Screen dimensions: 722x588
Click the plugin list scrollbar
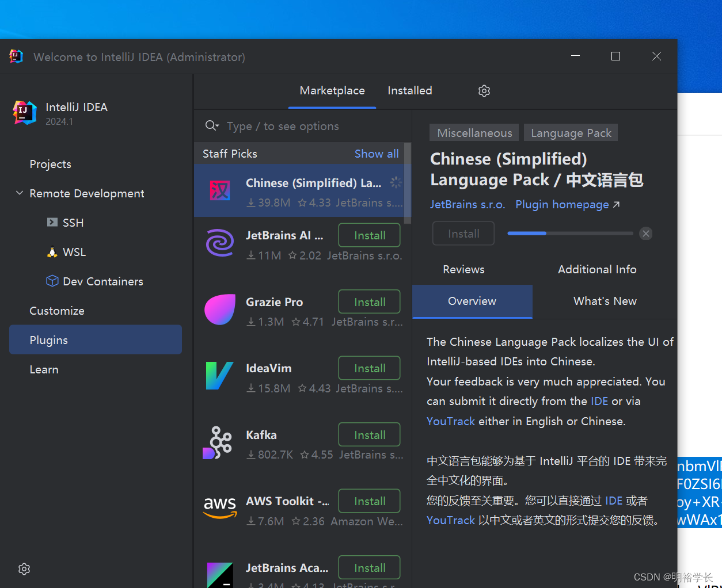pos(408,183)
